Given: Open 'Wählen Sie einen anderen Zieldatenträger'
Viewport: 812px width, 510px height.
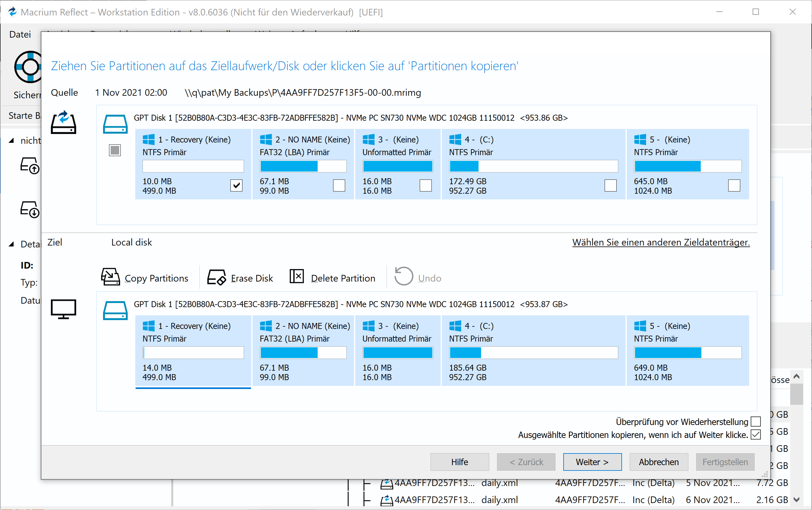Looking at the screenshot, I should (x=661, y=242).
